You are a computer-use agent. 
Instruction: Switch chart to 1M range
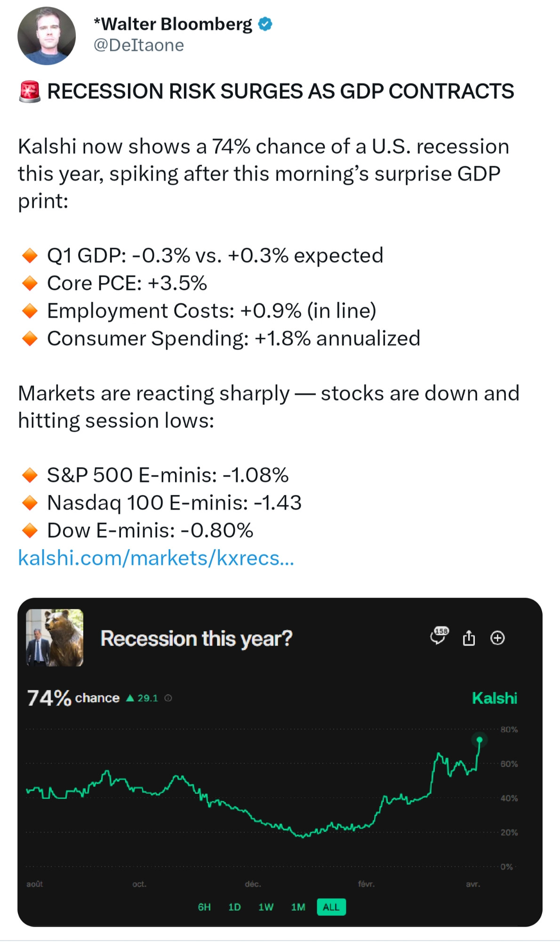298,907
